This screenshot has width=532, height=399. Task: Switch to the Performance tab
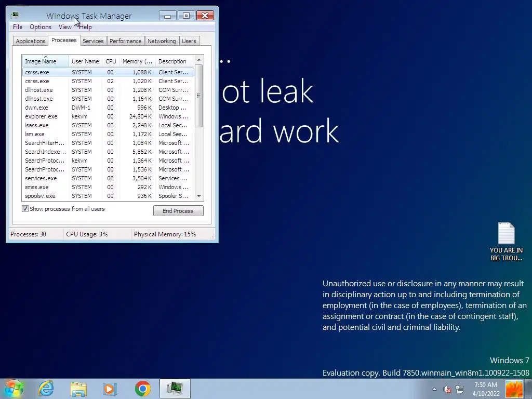tap(126, 41)
